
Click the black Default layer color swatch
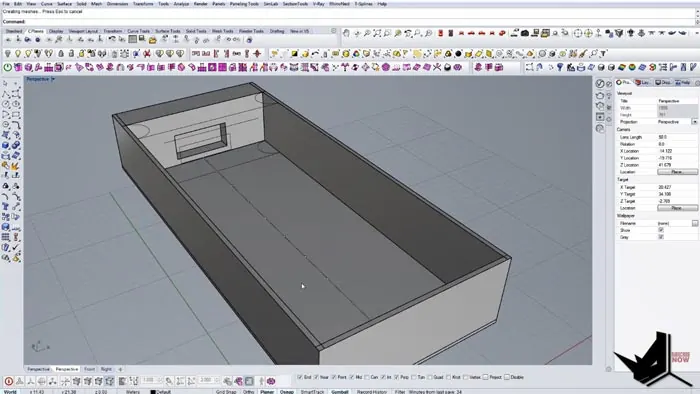point(153,392)
